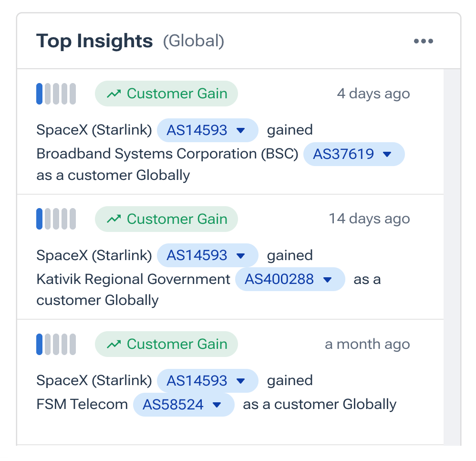Open the Top Insights three-dot options menu
476x461 pixels.
pos(424,42)
